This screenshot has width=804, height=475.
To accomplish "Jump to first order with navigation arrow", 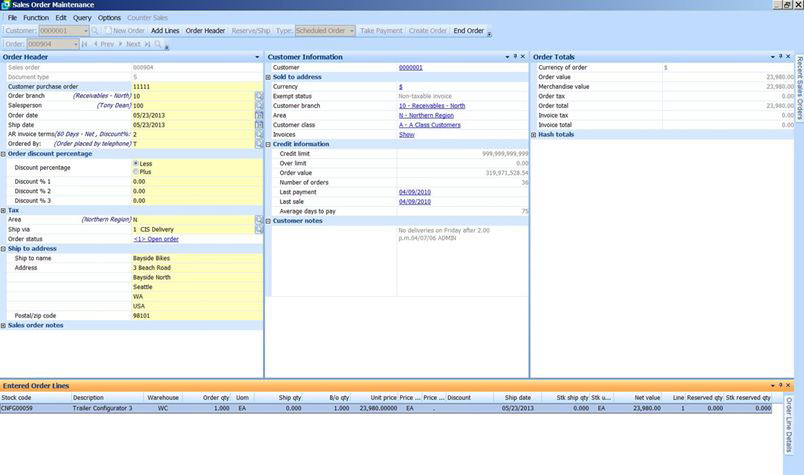I will [84, 44].
